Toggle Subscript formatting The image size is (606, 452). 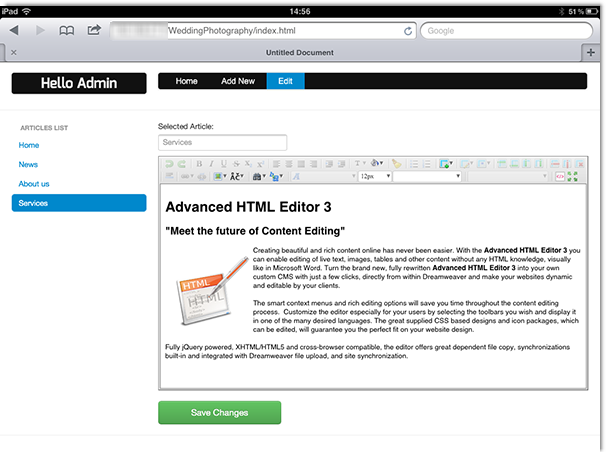(x=248, y=164)
